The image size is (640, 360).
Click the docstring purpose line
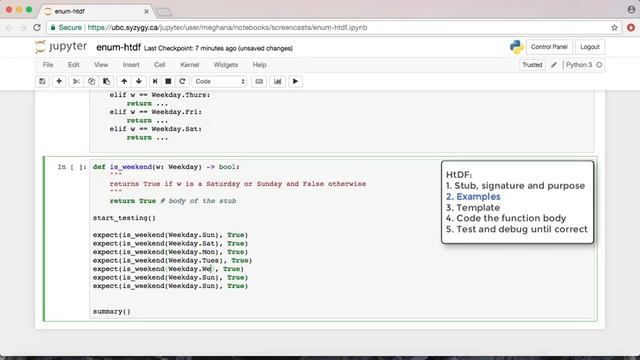coord(238,184)
